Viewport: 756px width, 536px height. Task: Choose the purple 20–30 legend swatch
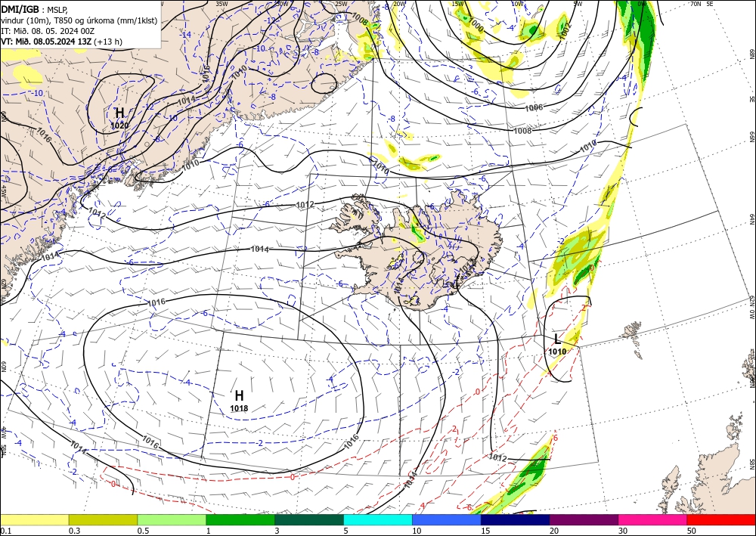coord(584,519)
